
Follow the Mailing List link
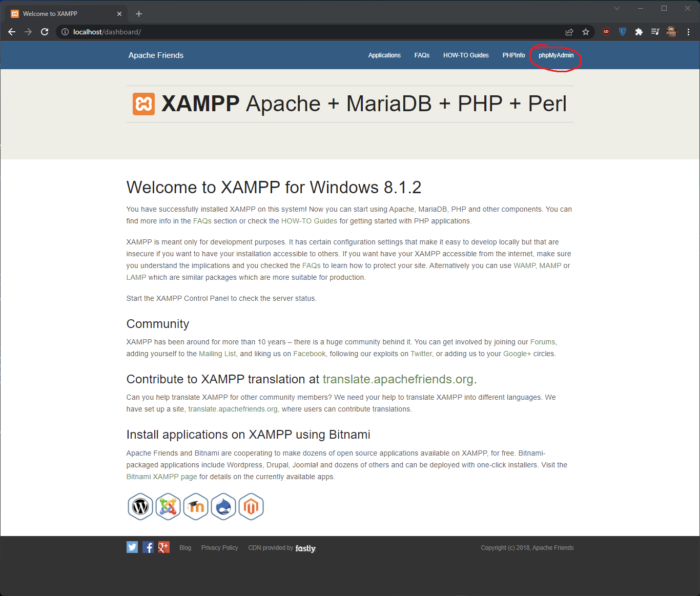pyautogui.click(x=217, y=354)
